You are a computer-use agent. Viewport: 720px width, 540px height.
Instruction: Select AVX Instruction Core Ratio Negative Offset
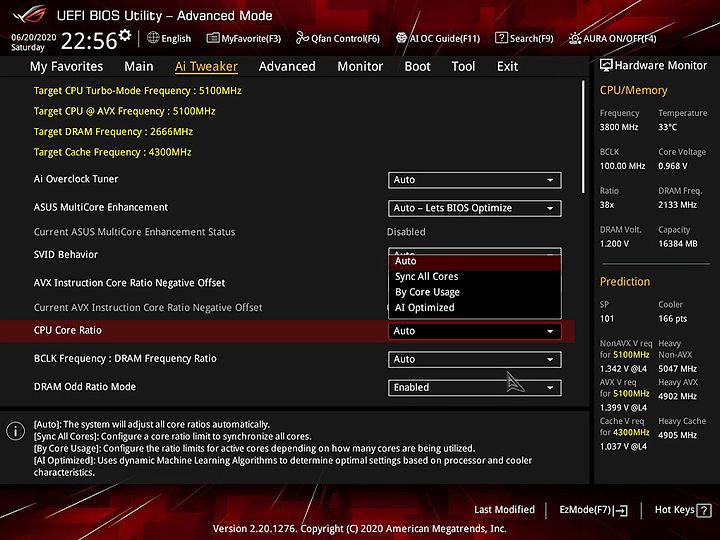pos(129,283)
